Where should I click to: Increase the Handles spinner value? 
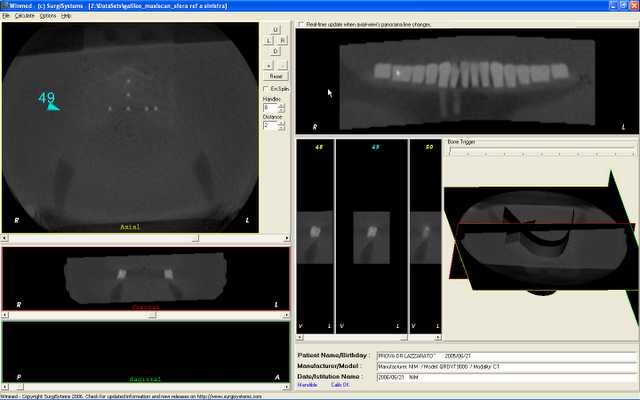[281, 105]
